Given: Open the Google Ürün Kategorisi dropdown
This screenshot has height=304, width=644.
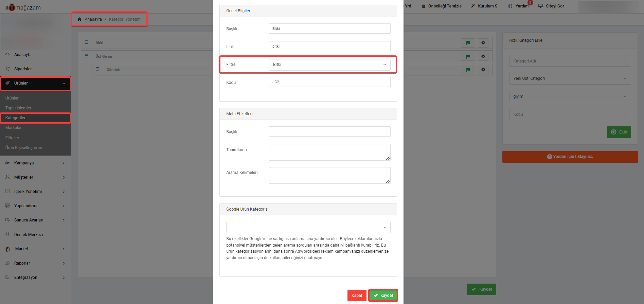Looking at the screenshot, I should pos(308,227).
